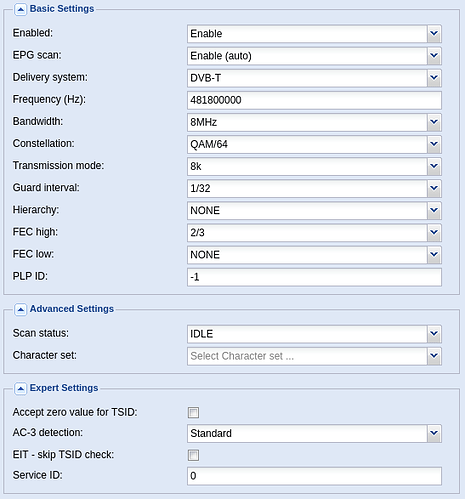
Task: Open the Hierarchy dropdown arrow
Action: click(x=434, y=211)
